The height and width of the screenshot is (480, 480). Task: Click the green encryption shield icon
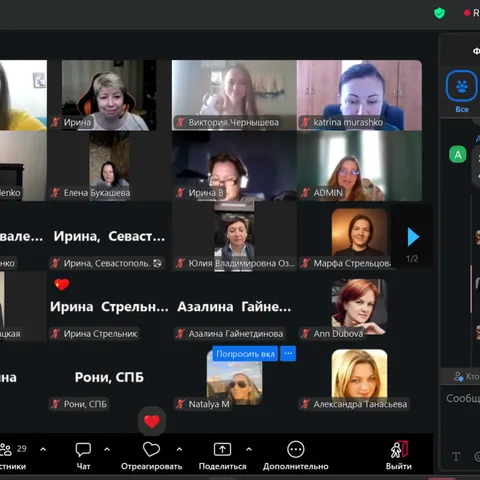439,13
